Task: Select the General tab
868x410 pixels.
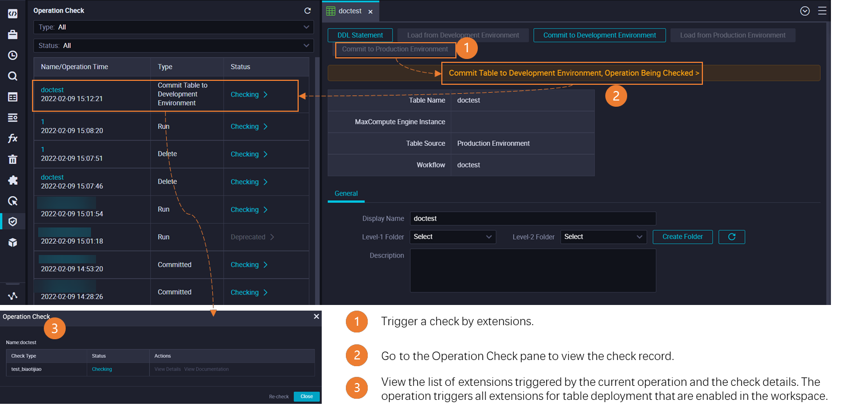Action: pyautogui.click(x=346, y=194)
